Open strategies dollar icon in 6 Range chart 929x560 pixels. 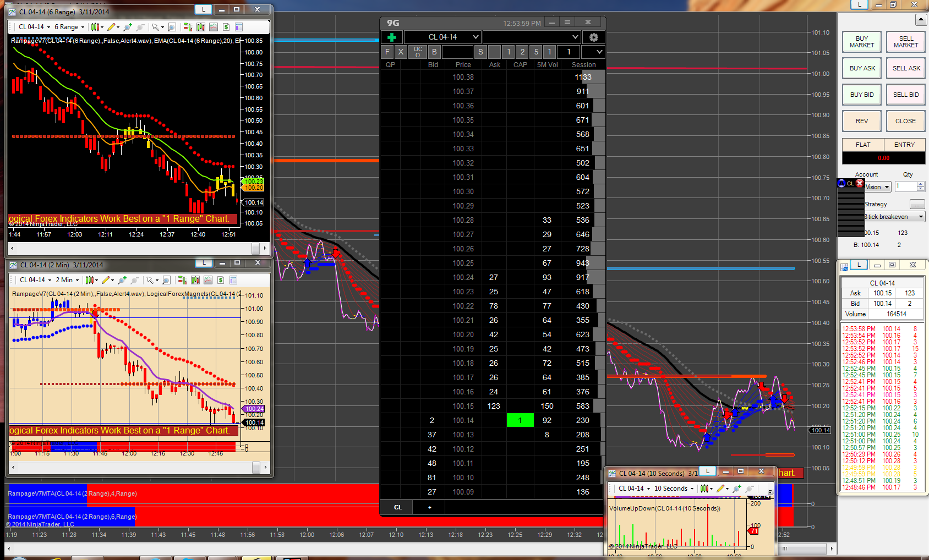tap(226, 27)
